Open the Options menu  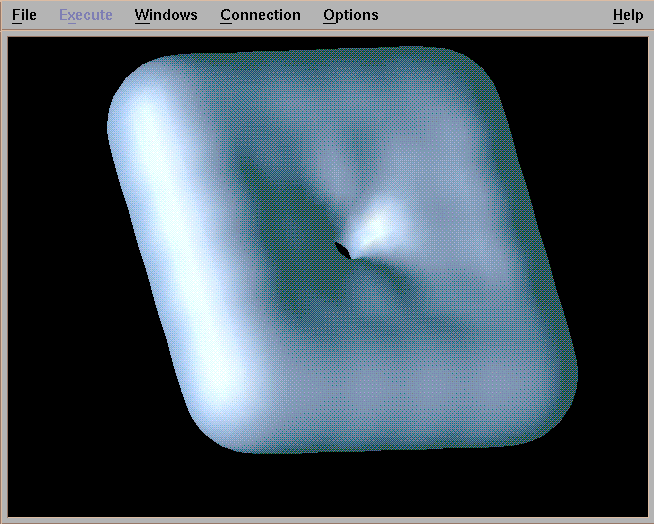pos(350,15)
